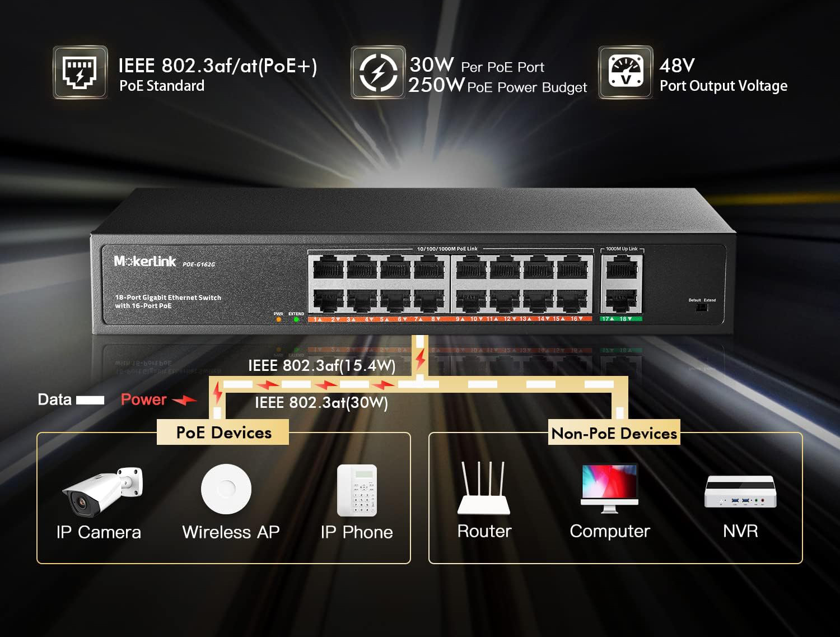840x637 pixels.
Task: Click the orange PWR indicator LED
Action: click(278, 320)
